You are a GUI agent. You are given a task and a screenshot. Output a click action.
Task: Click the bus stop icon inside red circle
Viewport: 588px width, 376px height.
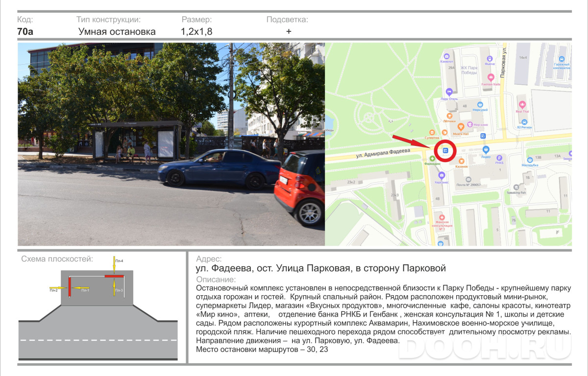click(x=445, y=151)
